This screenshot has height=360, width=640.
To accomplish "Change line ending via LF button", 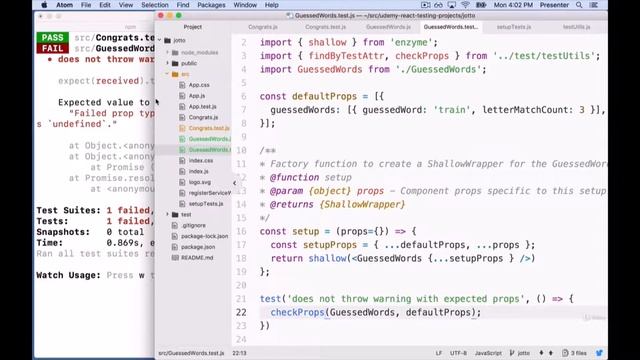I will [x=439, y=353].
